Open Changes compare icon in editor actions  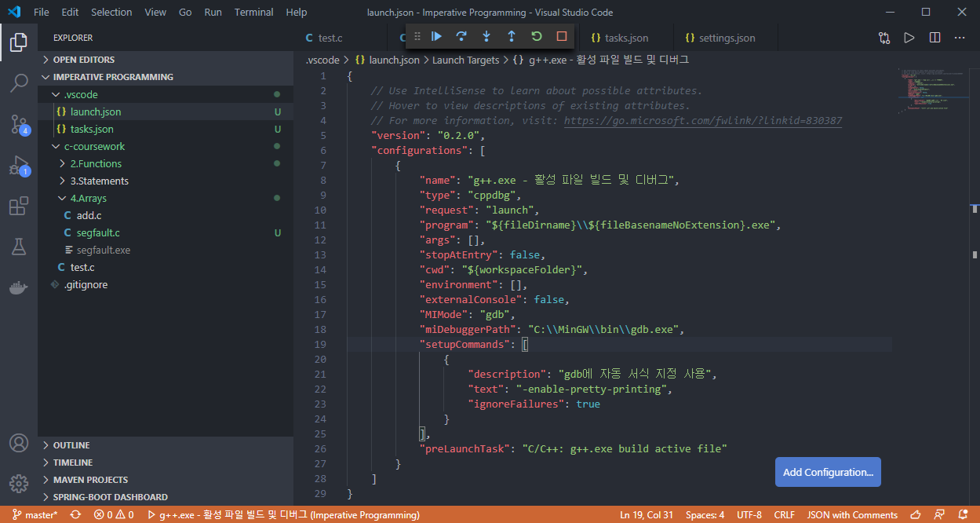tap(884, 38)
